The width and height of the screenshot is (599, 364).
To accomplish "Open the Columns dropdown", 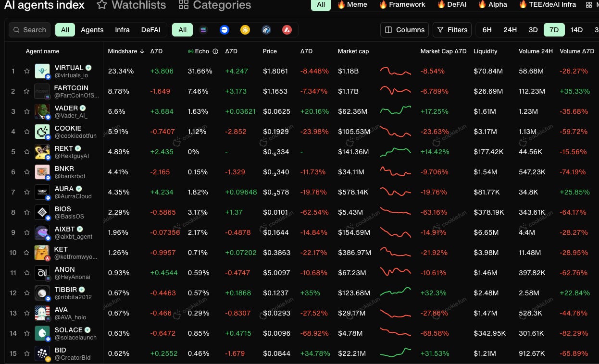I will 405,30.
